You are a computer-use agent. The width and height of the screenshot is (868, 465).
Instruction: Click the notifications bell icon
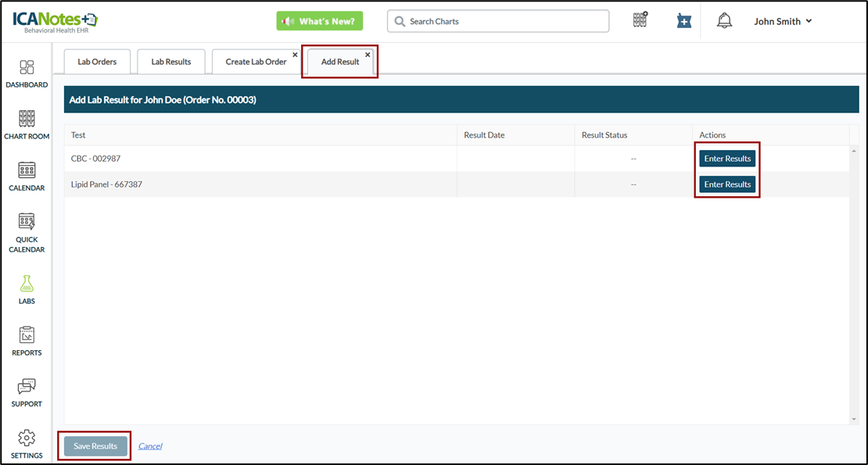pyautogui.click(x=725, y=21)
